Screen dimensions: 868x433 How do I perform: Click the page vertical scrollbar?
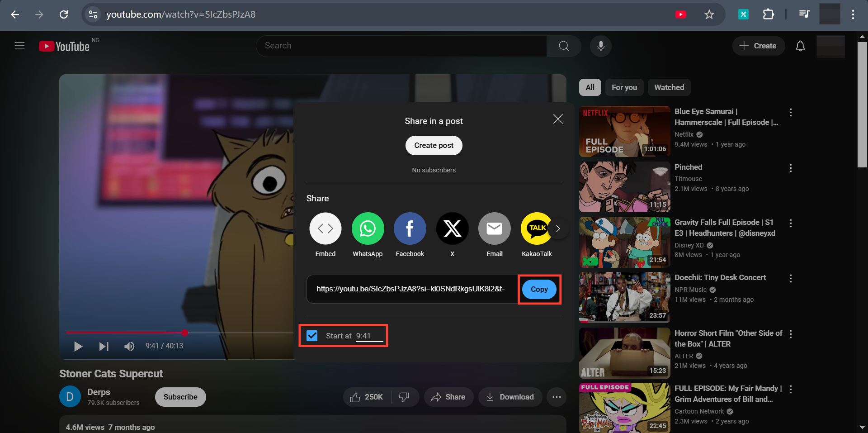coord(863,104)
